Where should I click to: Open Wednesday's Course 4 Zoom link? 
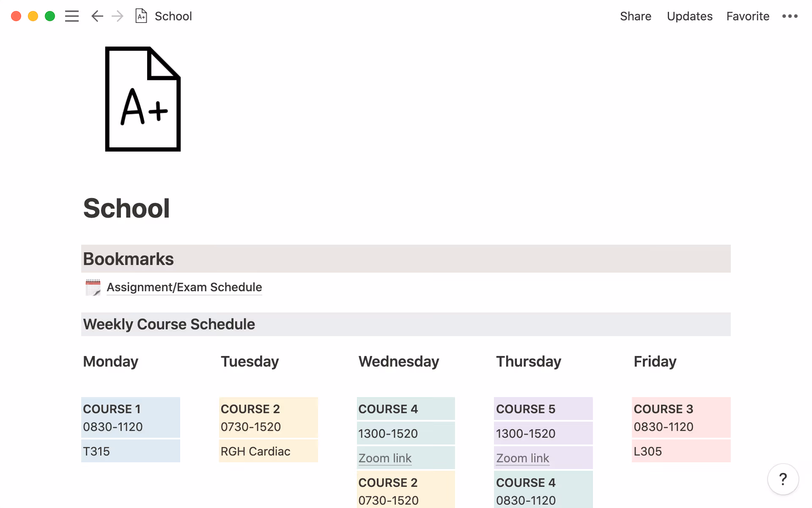point(385,458)
